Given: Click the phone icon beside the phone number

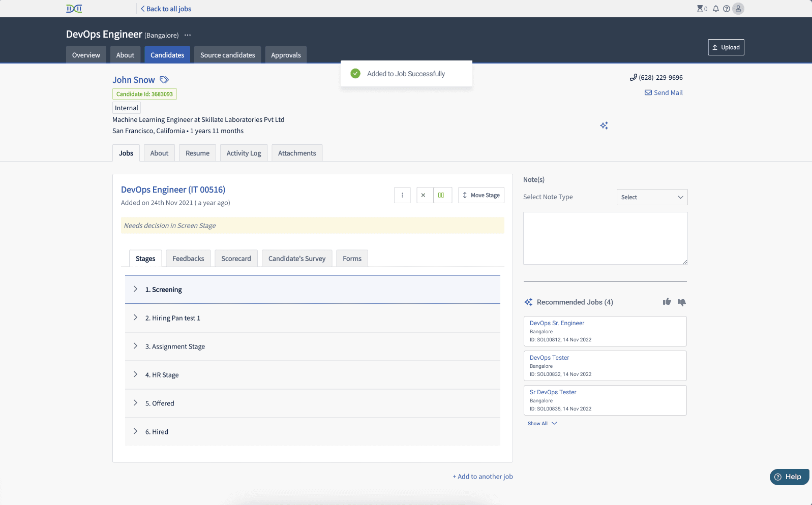Looking at the screenshot, I should (x=634, y=77).
